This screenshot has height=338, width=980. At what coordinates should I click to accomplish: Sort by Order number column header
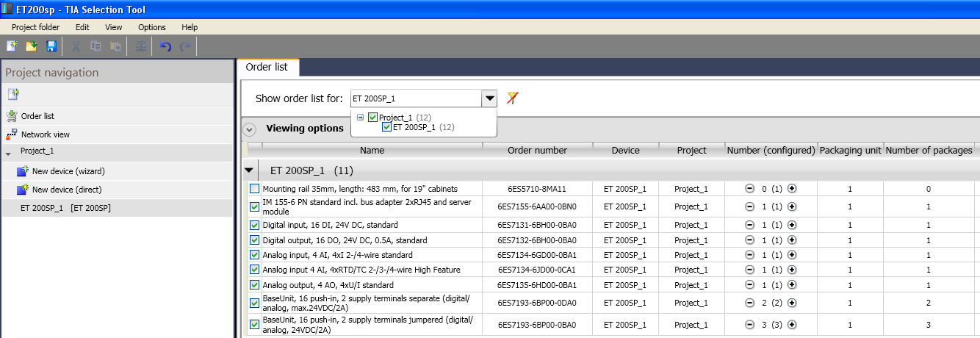pyautogui.click(x=538, y=150)
